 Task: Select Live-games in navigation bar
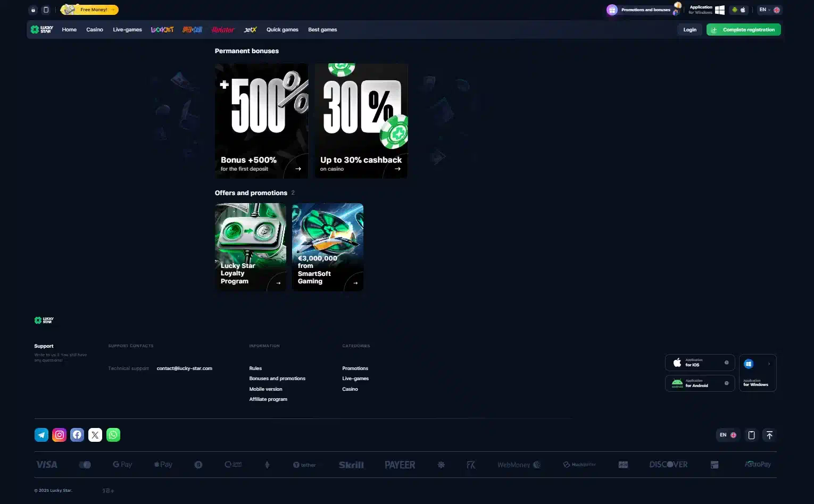pyautogui.click(x=127, y=30)
